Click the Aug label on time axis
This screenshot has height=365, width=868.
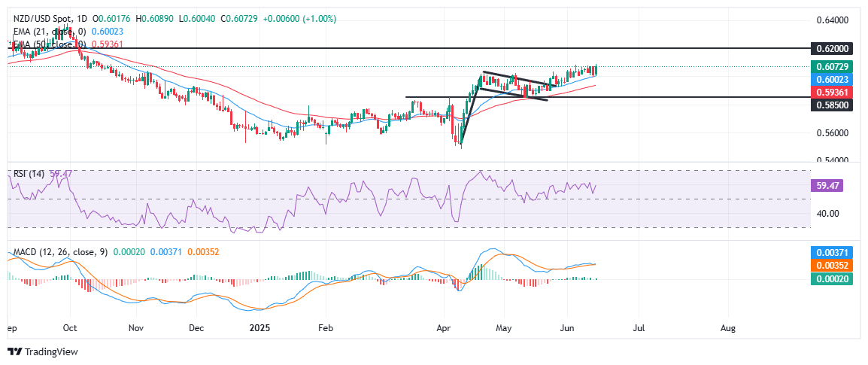(728, 329)
